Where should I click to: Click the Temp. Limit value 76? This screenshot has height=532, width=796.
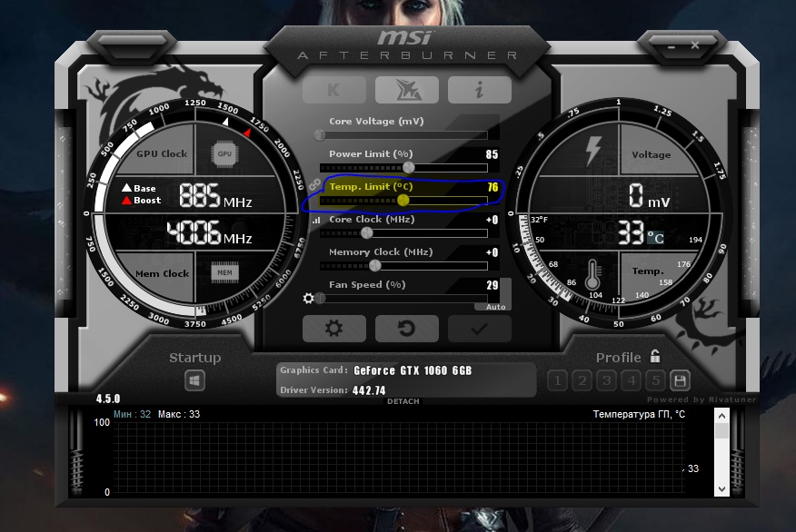pyautogui.click(x=493, y=187)
